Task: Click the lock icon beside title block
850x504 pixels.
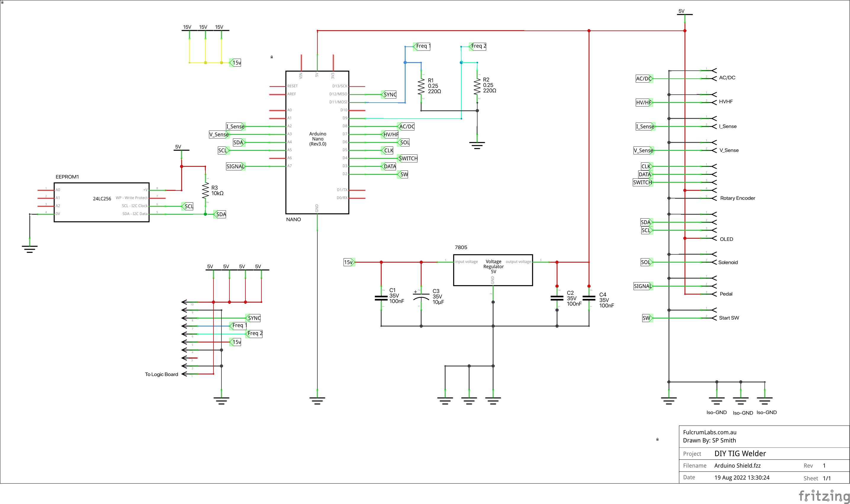Action: pos(657,439)
